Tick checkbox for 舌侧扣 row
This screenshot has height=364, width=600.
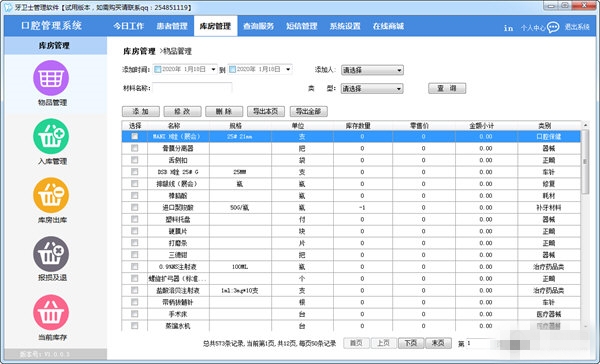tap(134, 160)
